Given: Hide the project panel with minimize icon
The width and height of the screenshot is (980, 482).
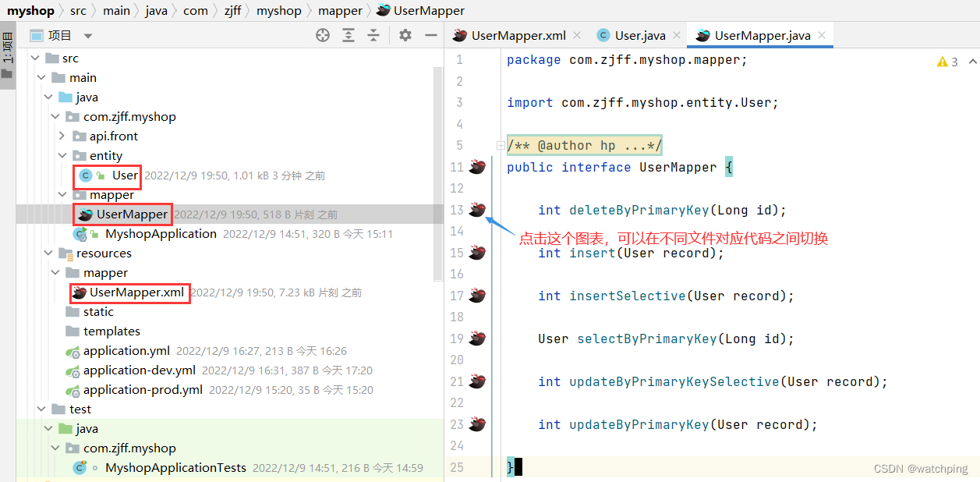Looking at the screenshot, I should coord(430,35).
